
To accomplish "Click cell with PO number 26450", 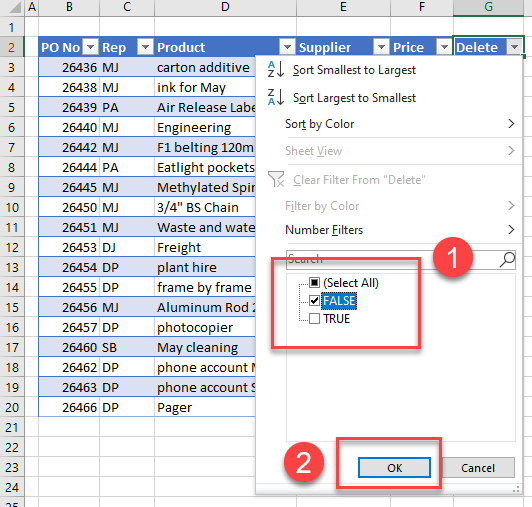I will click(x=69, y=207).
